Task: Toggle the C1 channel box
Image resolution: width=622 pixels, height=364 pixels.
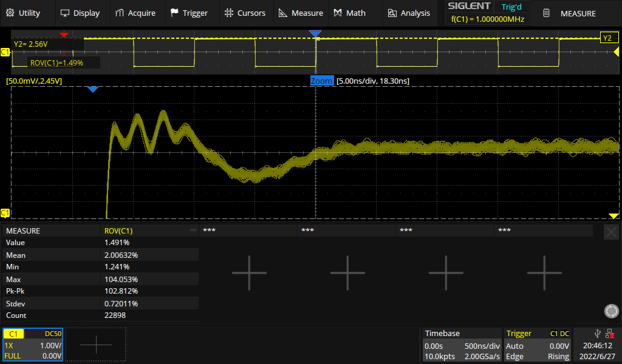Action: click(x=32, y=345)
